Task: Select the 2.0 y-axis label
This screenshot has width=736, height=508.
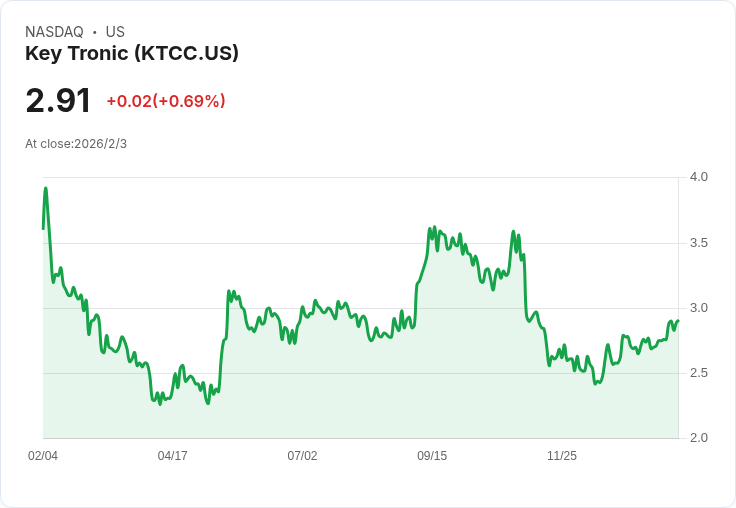Action: tap(698, 438)
